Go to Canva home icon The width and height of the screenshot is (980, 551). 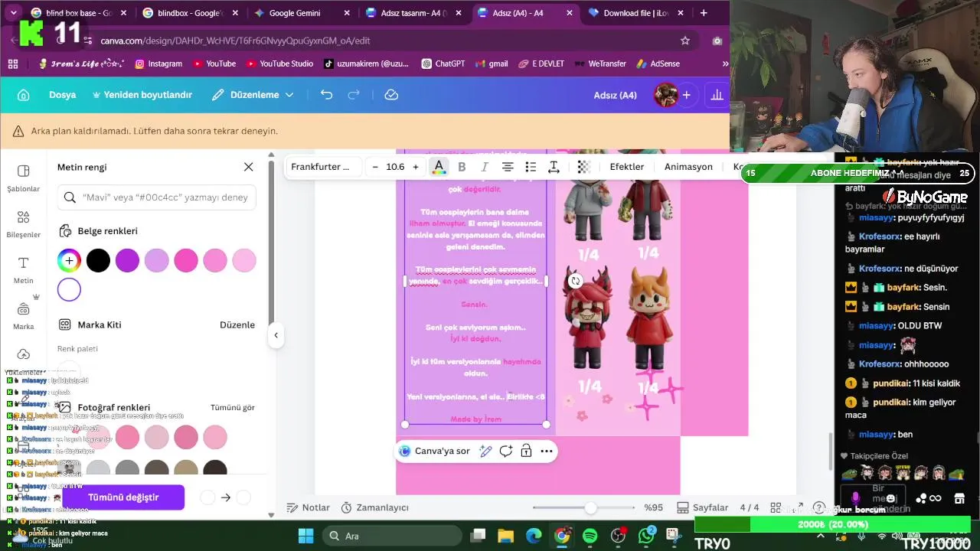tap(23, 95)
